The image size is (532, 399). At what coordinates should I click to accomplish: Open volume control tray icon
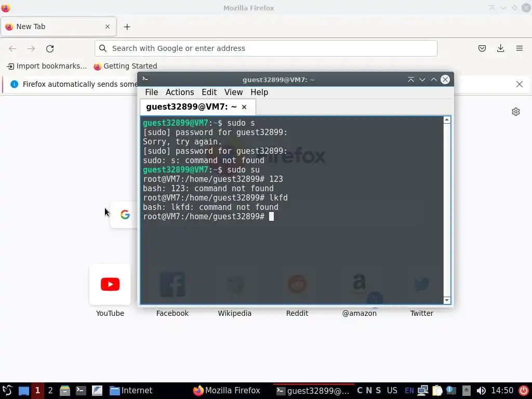tap(481, 391)
